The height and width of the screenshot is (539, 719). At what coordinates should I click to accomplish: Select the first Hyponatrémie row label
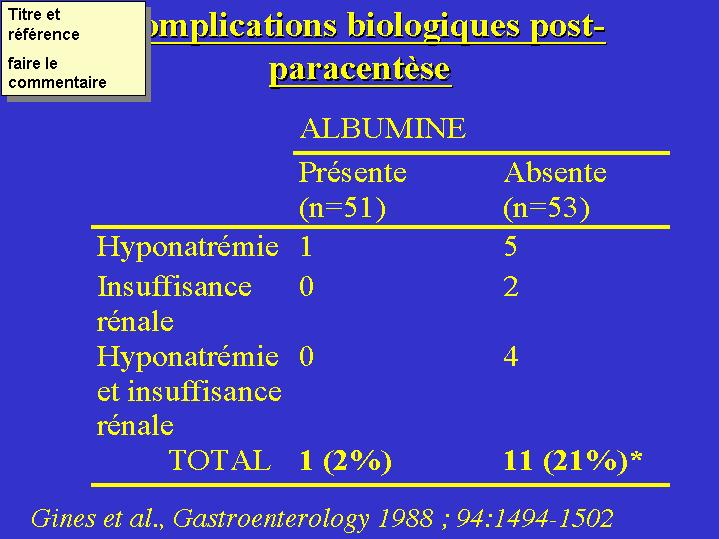(188, 246)
